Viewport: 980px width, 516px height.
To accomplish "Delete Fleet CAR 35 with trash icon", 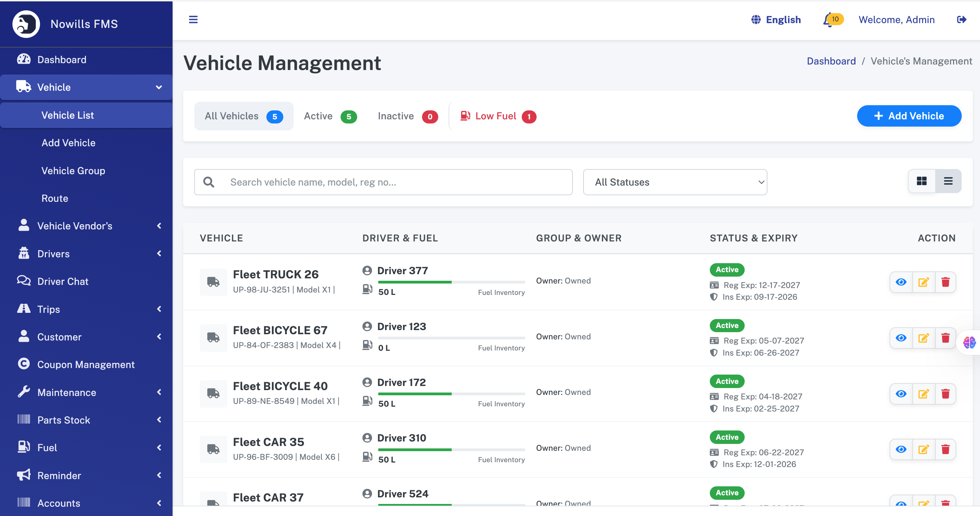I will pos(945,449).
